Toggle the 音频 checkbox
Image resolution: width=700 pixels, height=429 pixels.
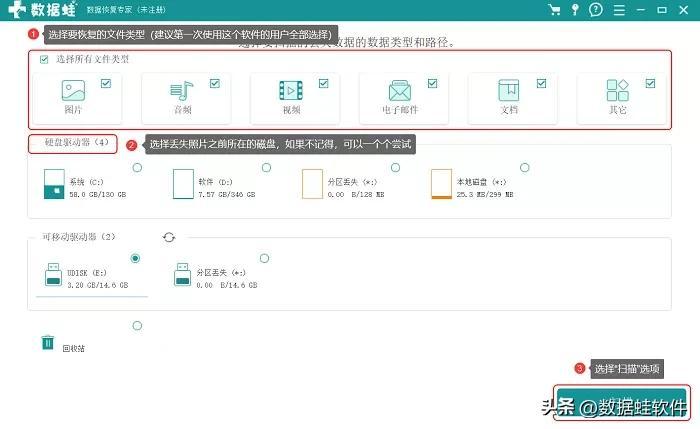click(x=215, y=83)
